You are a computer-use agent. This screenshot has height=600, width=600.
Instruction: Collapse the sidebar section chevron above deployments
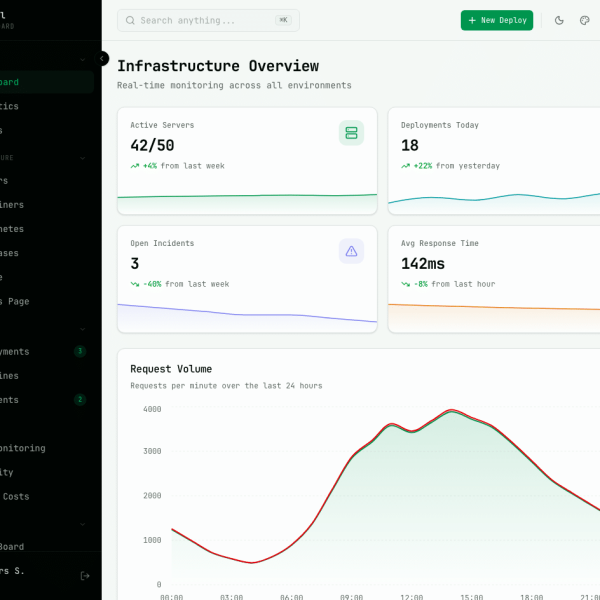[82, 329]
